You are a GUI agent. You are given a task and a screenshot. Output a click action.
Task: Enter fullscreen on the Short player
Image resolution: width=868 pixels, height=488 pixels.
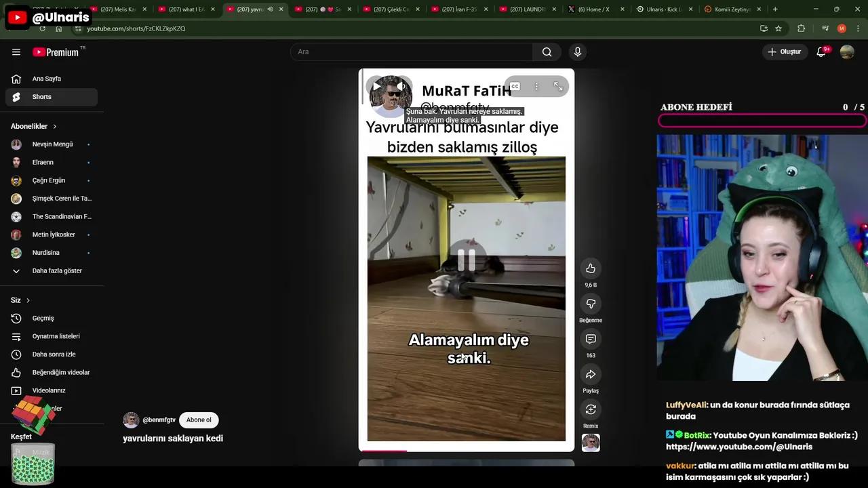pyautogui.click(x=558, y=86)
